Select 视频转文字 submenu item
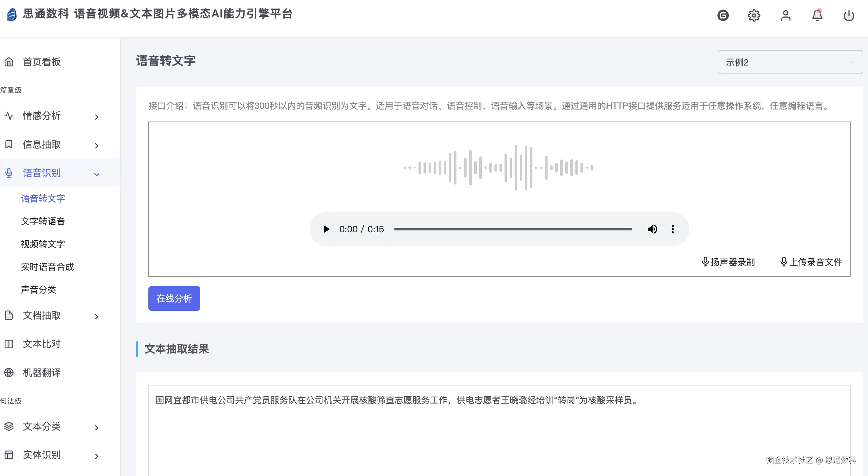868x476 pixels. (x=43, y=244)
